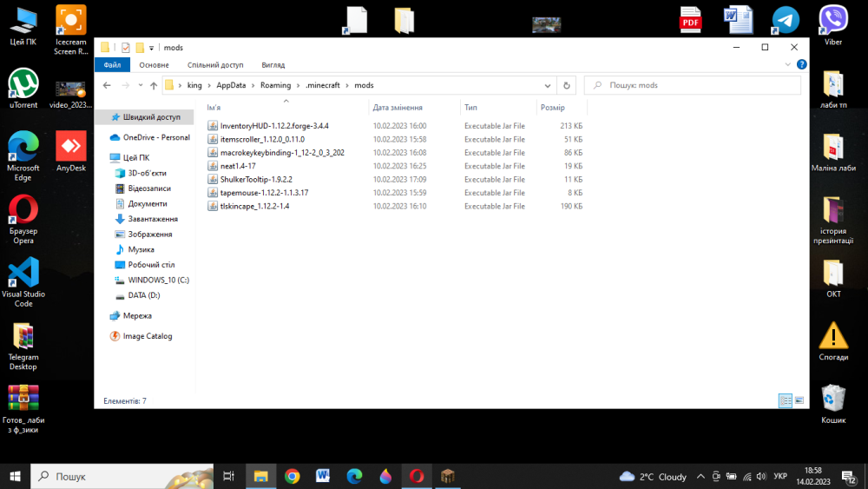Go to Roaming in the breadcrumb

point(276,85)
